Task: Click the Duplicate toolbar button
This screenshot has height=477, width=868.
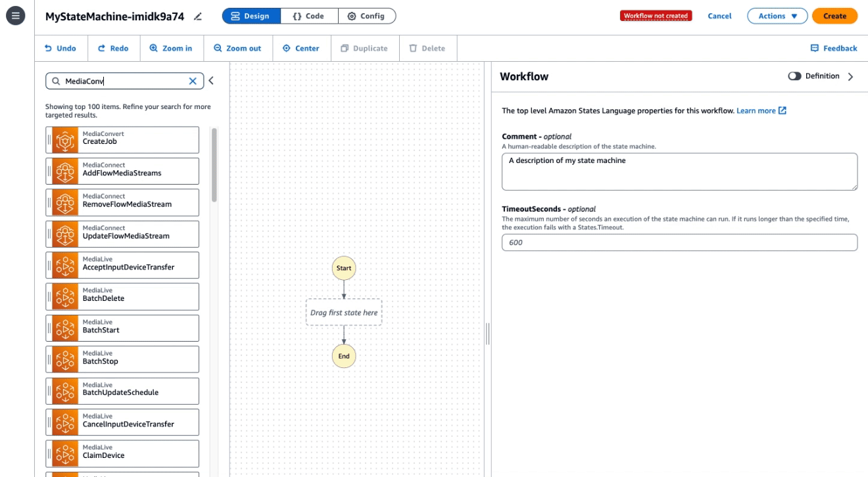Action: pyautogui.click(x=364, y=48)
